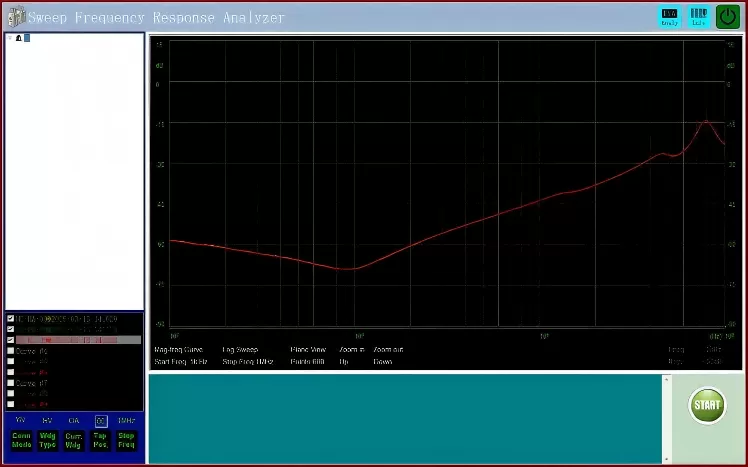
Task: Open the right cyan icon beside power button
Action: tap(699, 17)
